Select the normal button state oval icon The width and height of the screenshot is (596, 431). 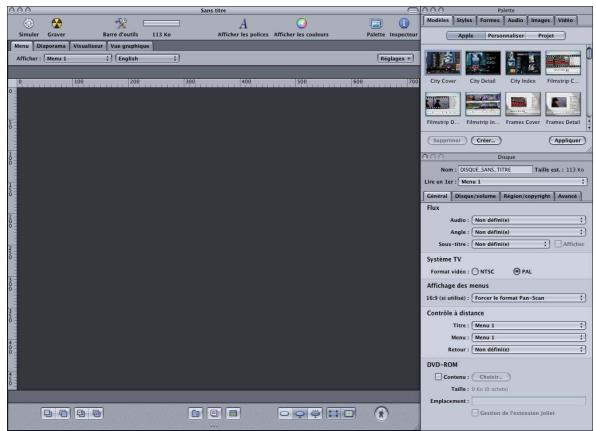click(x=285, y=413)
